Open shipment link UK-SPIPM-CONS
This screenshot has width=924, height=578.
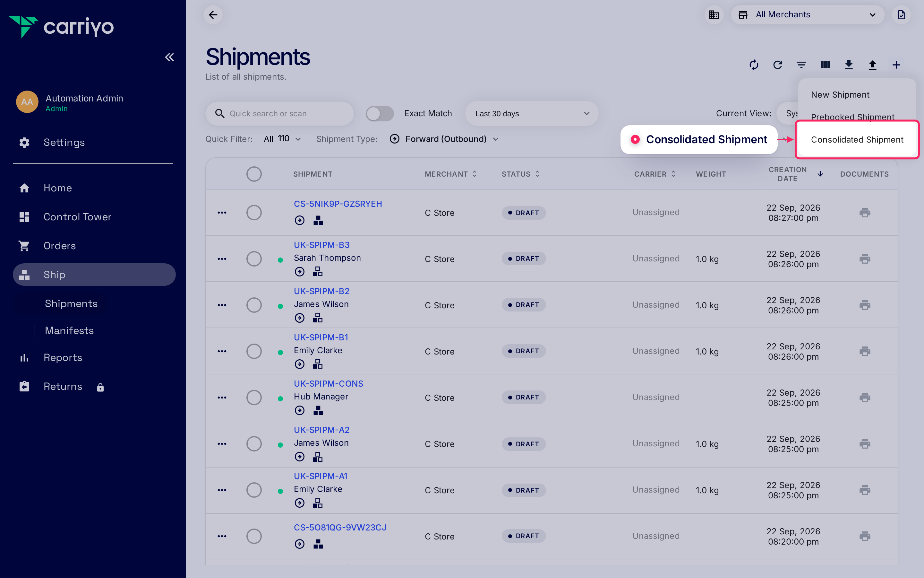click(328, 383)
